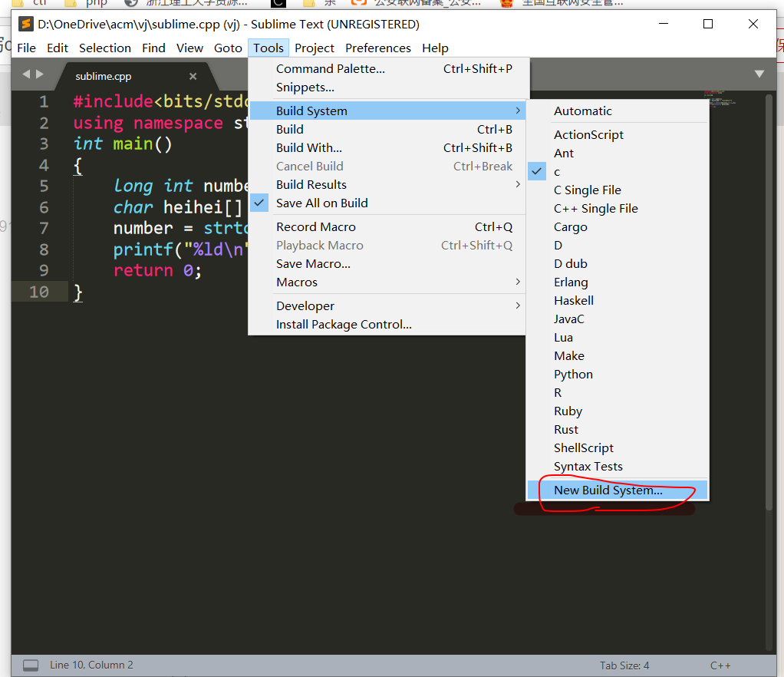Viewport: 784px width, 677px height.
Task: Choose Build With... entry
Action: tap(387, 147)
